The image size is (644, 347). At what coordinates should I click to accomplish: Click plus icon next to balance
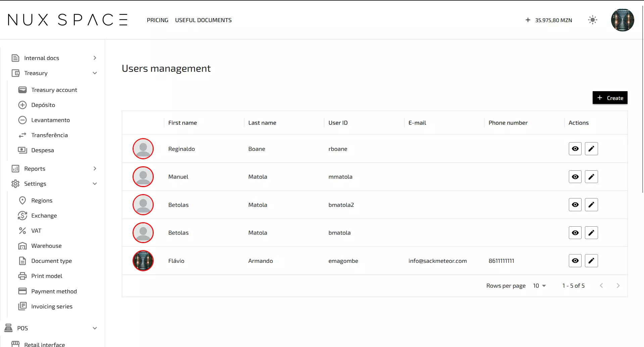[528, 20]
